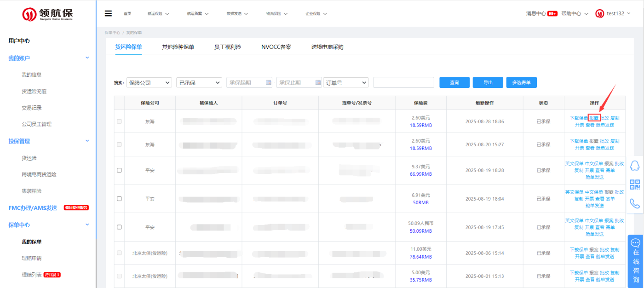This screenshot has width=644, height=288.
Task: Click 中文保单 in the 2025-08-19 18:04 row
Action: pyautogui.click(x=594, y=192)
